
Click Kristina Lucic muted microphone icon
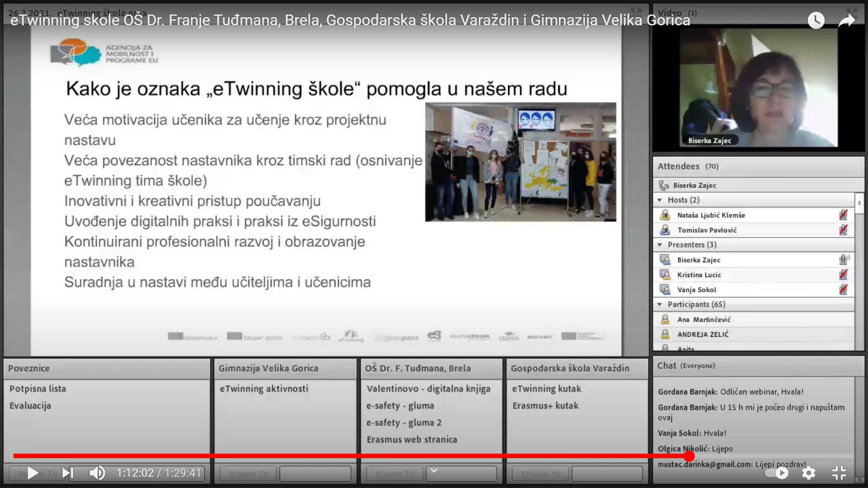point(843,274)
